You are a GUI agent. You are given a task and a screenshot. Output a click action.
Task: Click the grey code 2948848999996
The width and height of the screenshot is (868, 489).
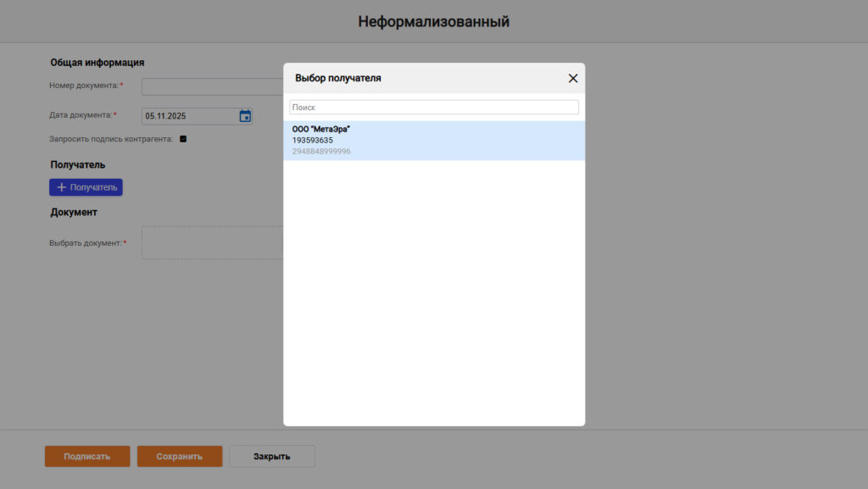click(x=321, y=151)
